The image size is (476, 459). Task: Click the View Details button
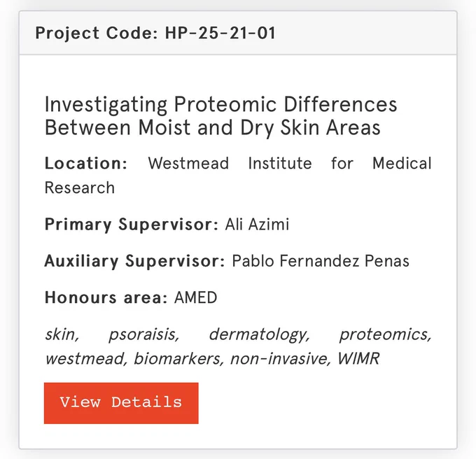(121, 403)
